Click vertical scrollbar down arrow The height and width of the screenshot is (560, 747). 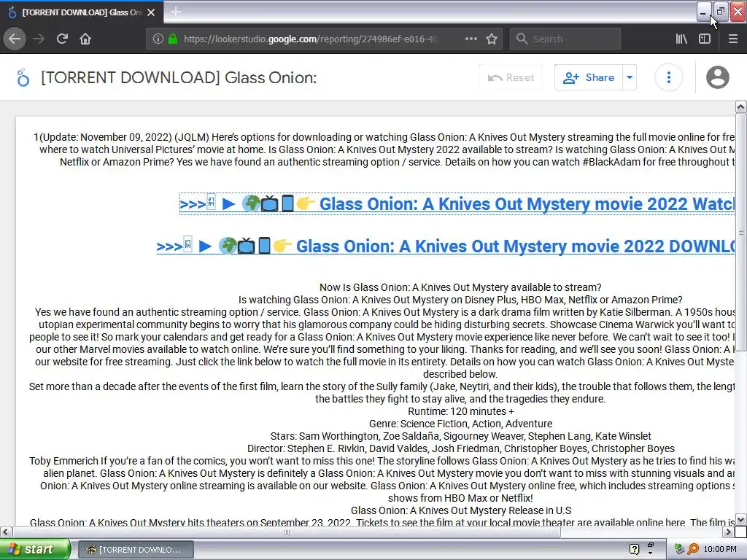pyautogui.click(x=741, y=520)
